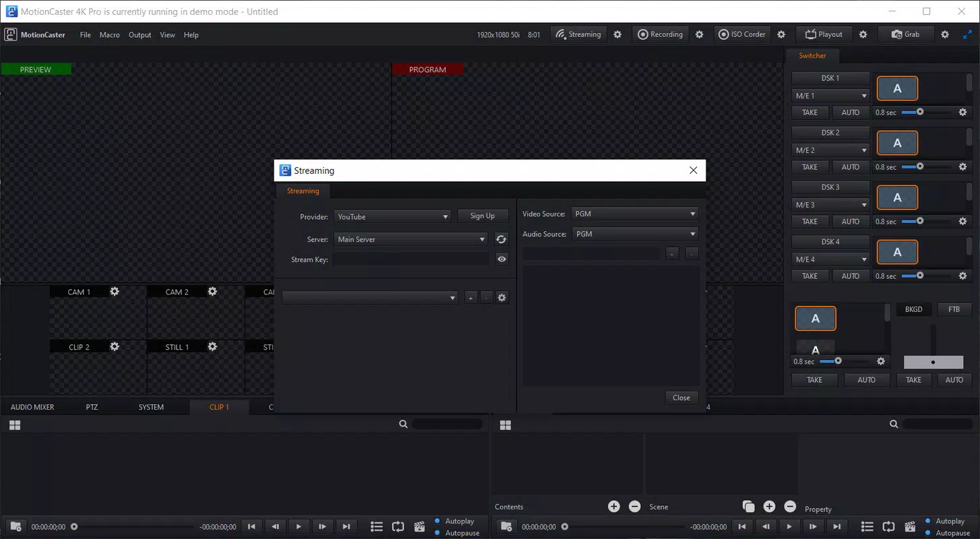Open settings gear next to ISO Corder button

[x=781, y=34]
